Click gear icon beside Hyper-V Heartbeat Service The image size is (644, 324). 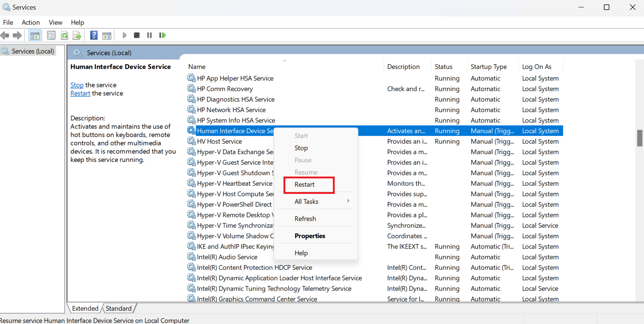[x=191, y=183]
